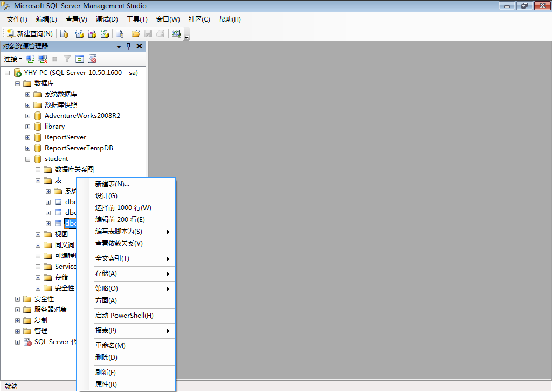Open the 查看(V) menu
The height and width of the screenshot is (392, 552).
tap(77, 19)
